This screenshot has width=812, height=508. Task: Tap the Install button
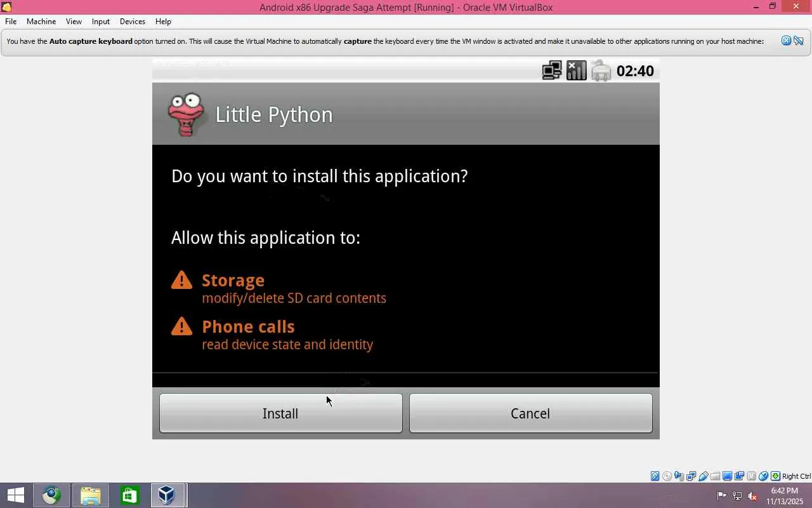click(280, 413)
